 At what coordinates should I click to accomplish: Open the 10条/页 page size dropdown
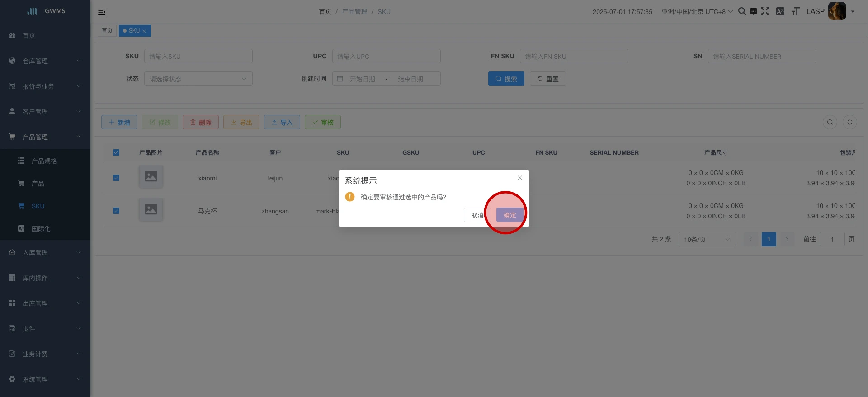point(707,240)
